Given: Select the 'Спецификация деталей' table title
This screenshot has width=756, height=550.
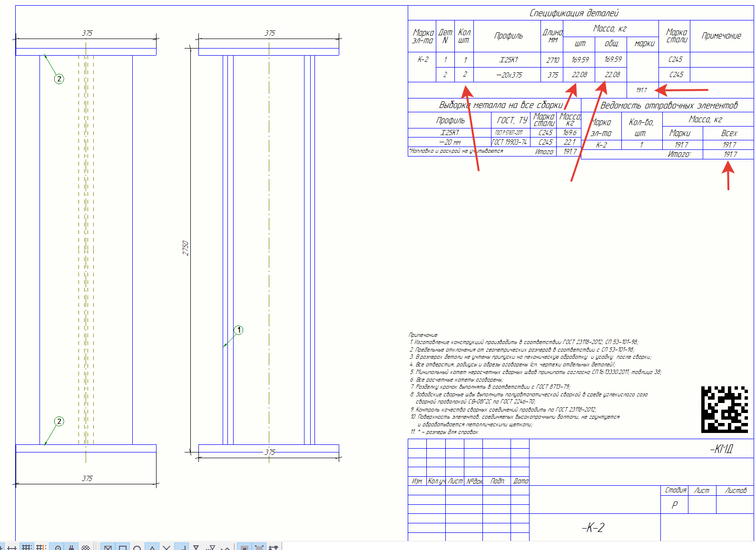Looking at the screenshot, I should [x=574, y=13].
